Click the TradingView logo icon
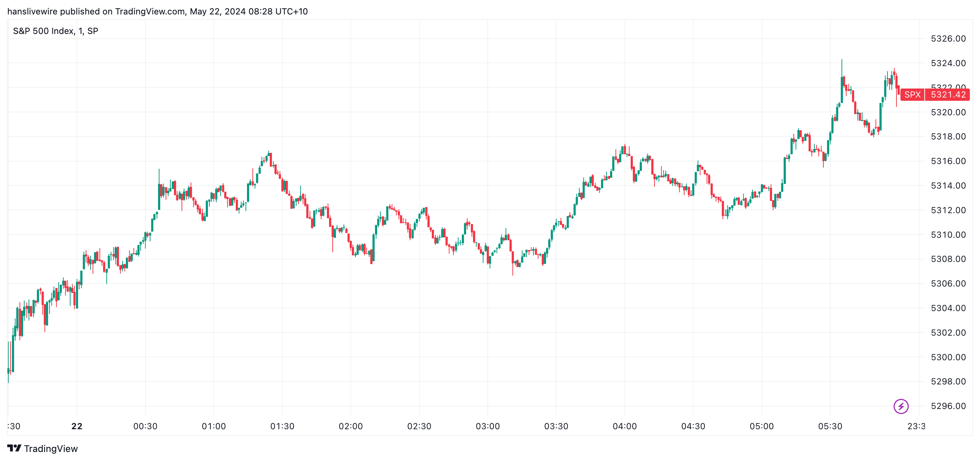 click(x=14, y=448)
